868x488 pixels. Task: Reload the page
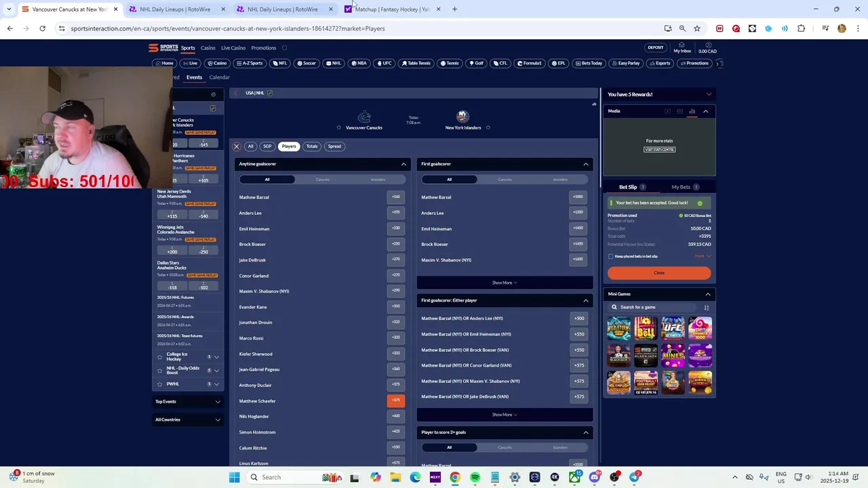click(x=42, y=28)
